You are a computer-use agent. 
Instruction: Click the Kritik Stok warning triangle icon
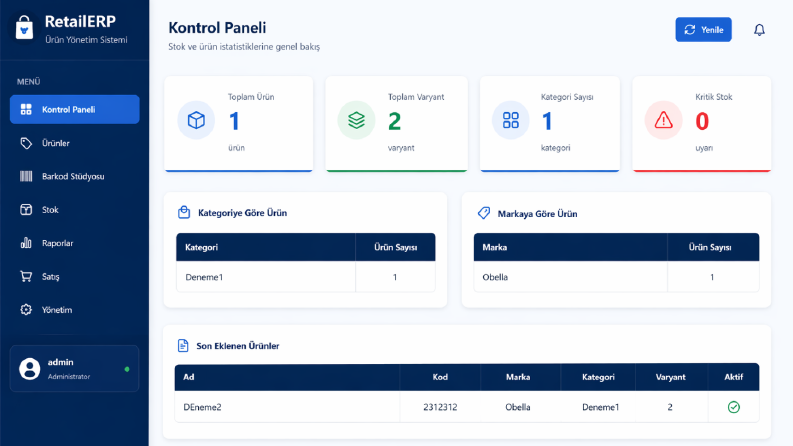(x=664, y=120)
